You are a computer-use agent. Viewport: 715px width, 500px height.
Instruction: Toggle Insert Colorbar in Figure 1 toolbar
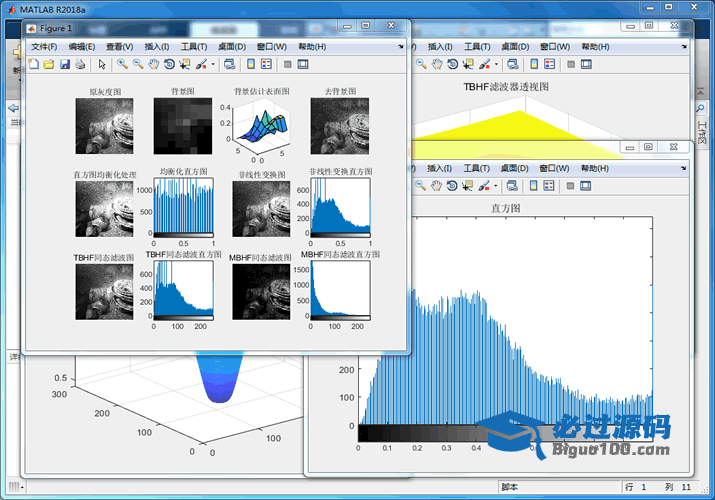(249, 64)
